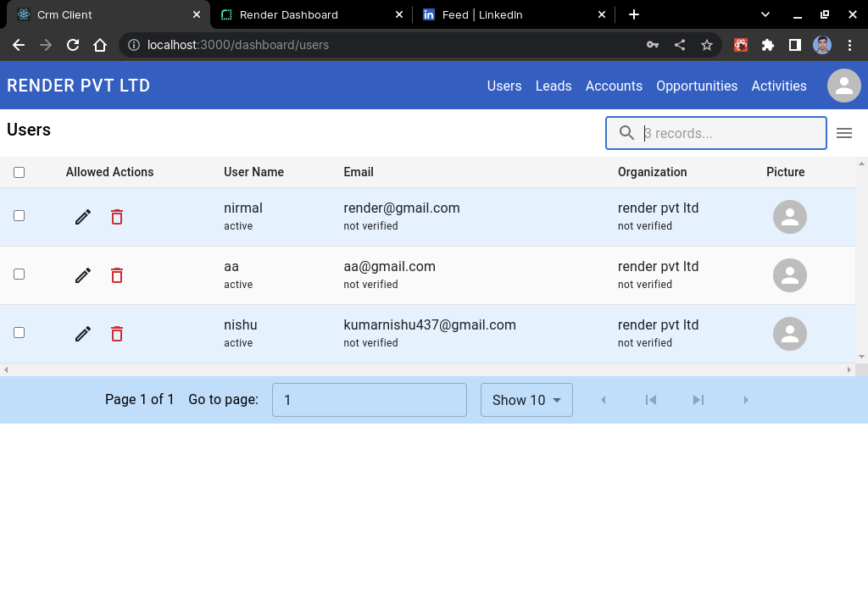This screenshot has width=868, height=610.
Task: Reload the current page
Action: click(x=73, y=45)
